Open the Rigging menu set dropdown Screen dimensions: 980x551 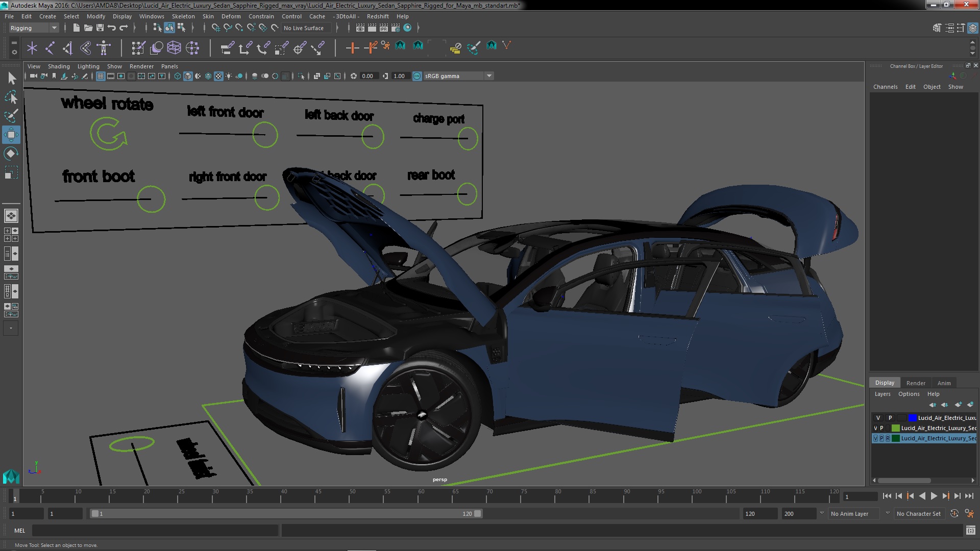[33, 28]
